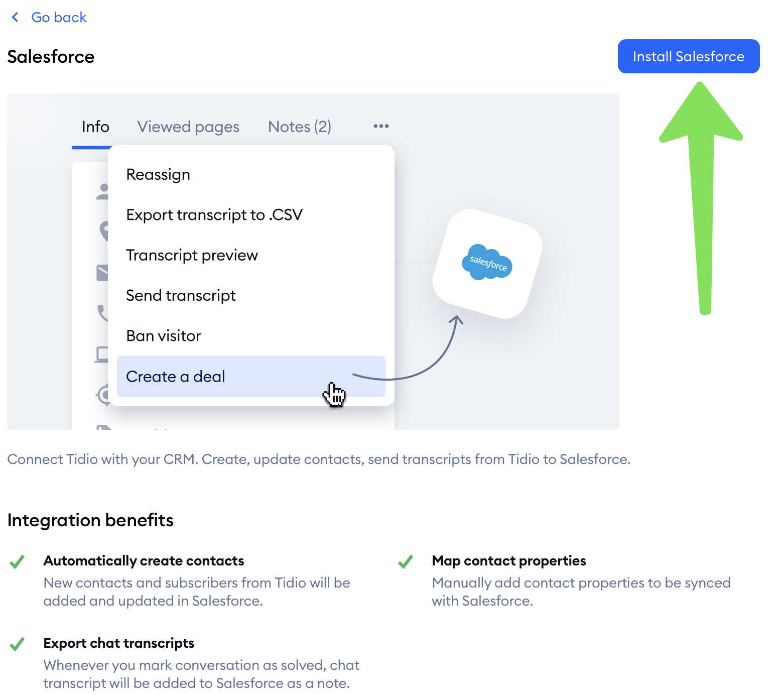
Task: Click the Manually add contact properties description
Action: coord(581,592)
